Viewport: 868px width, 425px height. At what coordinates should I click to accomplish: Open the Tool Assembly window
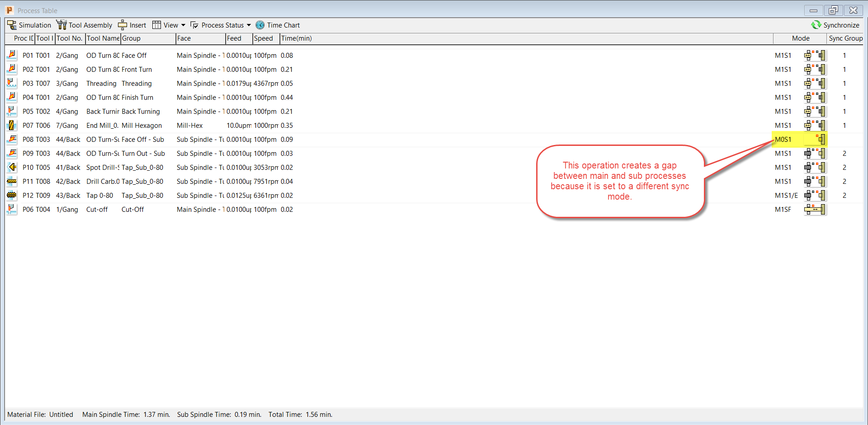84,25
